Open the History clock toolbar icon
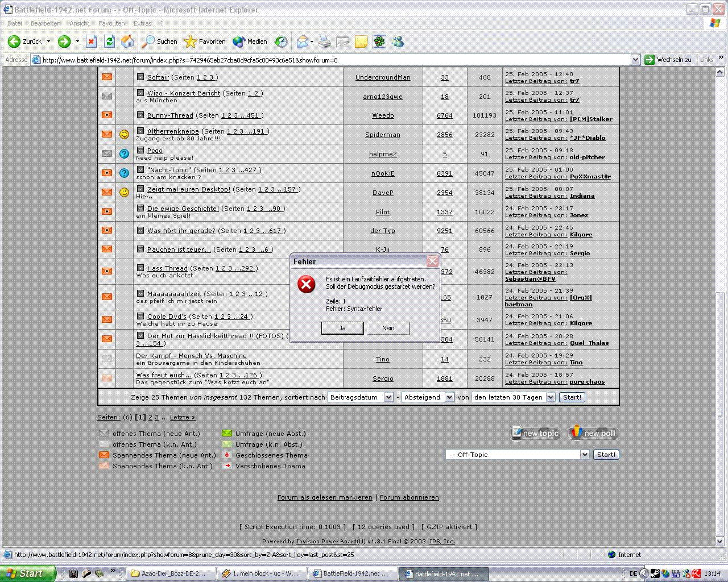The height and width of the screenshot is (582, 728). (281, 41)
